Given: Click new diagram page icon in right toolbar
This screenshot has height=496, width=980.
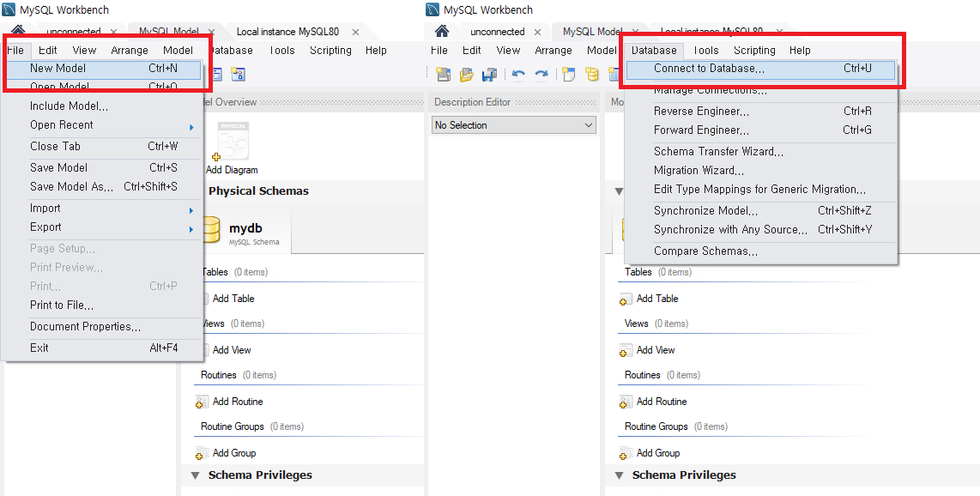Looking at the screenshot, I should (x=568, y=75).
